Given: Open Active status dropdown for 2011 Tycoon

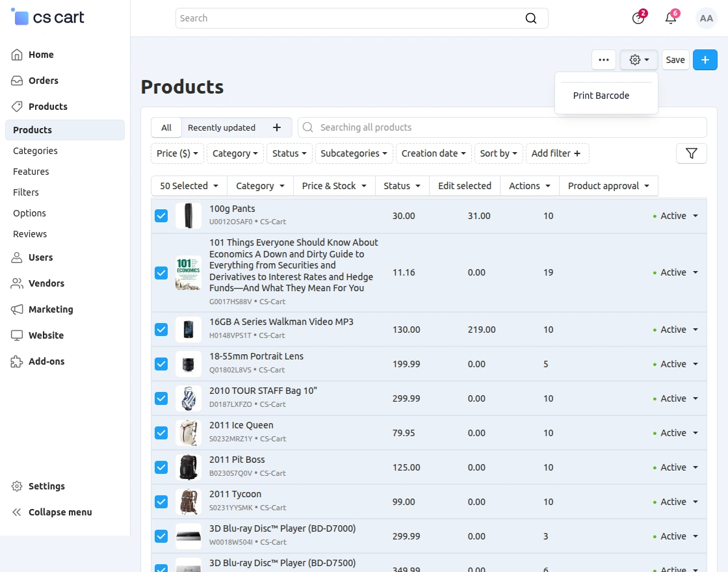Looking at the screenshot, I should [x=675, y=502].
